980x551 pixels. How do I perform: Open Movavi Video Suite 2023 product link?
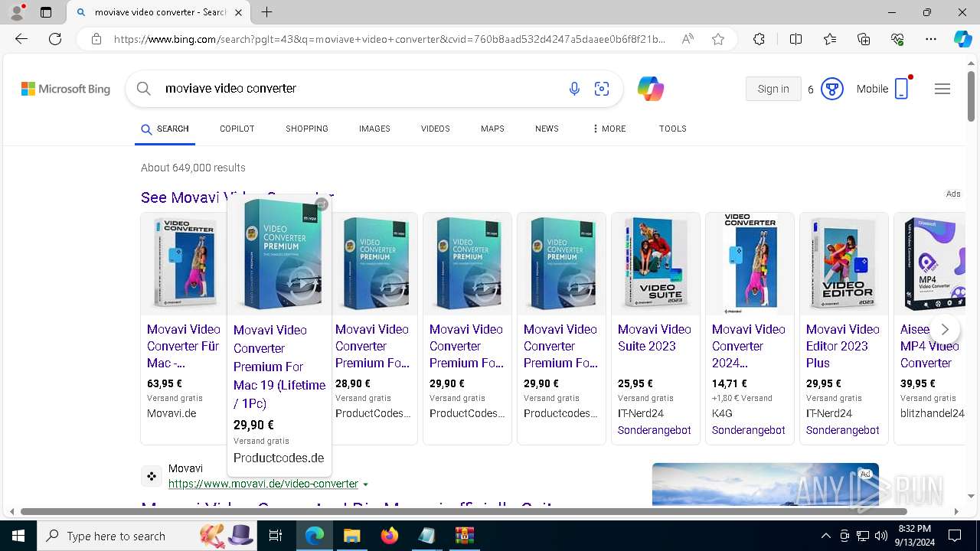tap(655, 337)
